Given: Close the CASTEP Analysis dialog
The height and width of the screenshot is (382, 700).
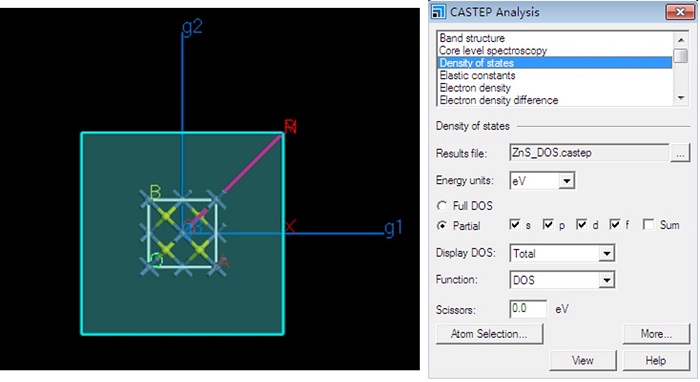Looking at the screenshot, I should tap(679, 12).
